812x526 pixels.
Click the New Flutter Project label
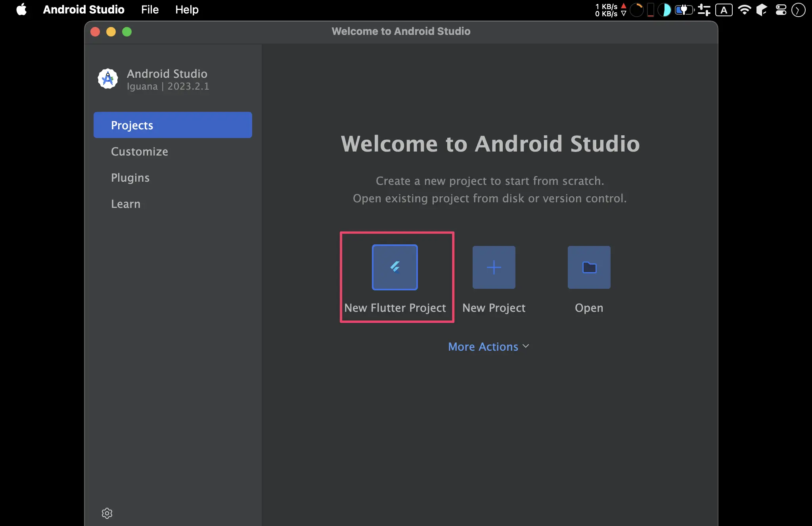click(x=395, y=308)
